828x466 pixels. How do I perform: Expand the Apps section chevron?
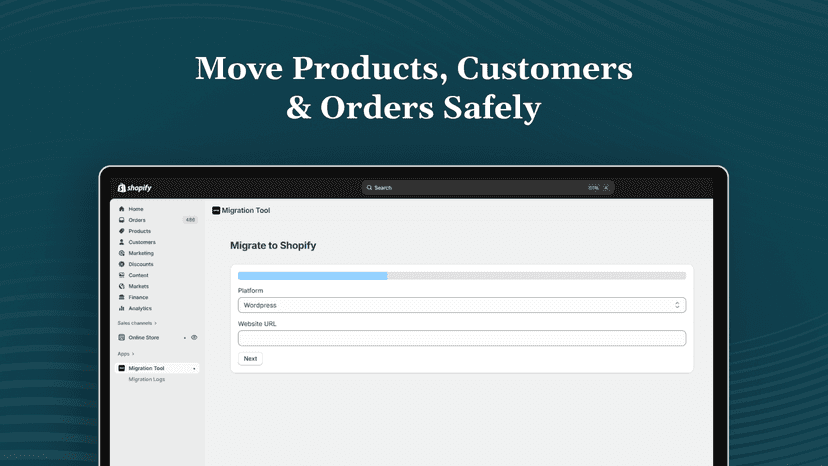point(133,353)
